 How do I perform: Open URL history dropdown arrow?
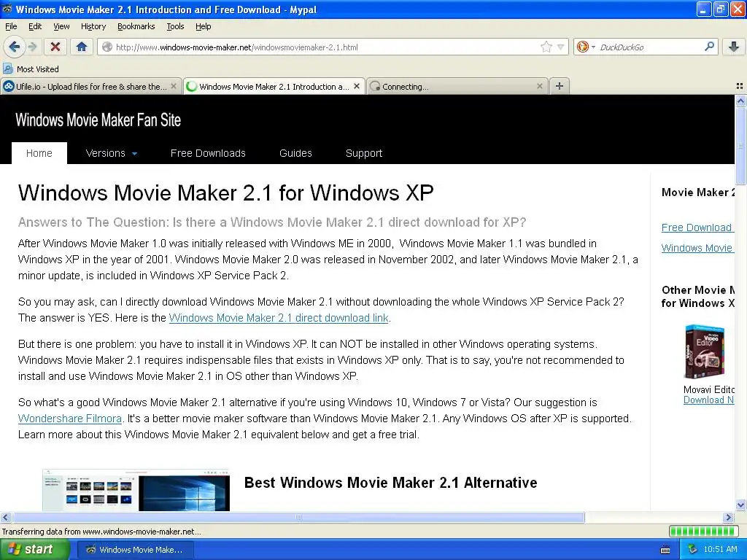561,47
